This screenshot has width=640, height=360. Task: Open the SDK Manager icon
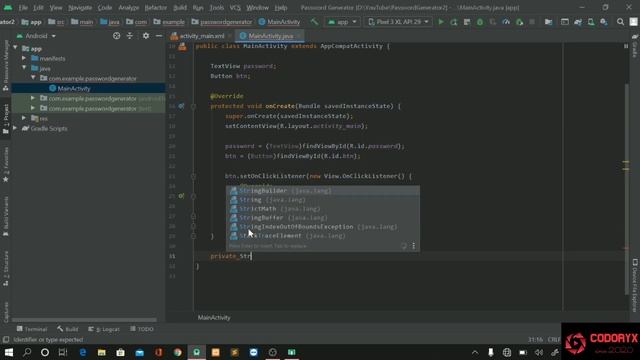click(604, 22)
